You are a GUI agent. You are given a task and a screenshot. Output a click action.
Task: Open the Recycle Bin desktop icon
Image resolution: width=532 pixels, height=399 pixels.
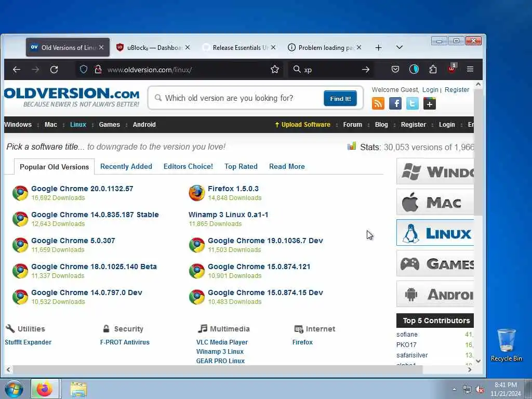pos(506,345)
